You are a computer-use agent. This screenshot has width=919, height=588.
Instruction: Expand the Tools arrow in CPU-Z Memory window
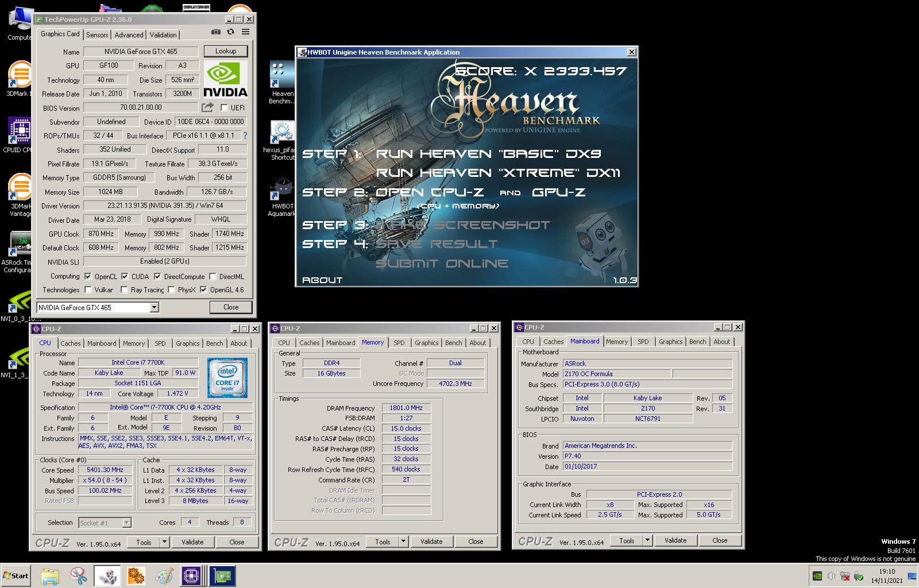(x=403, y=541)
